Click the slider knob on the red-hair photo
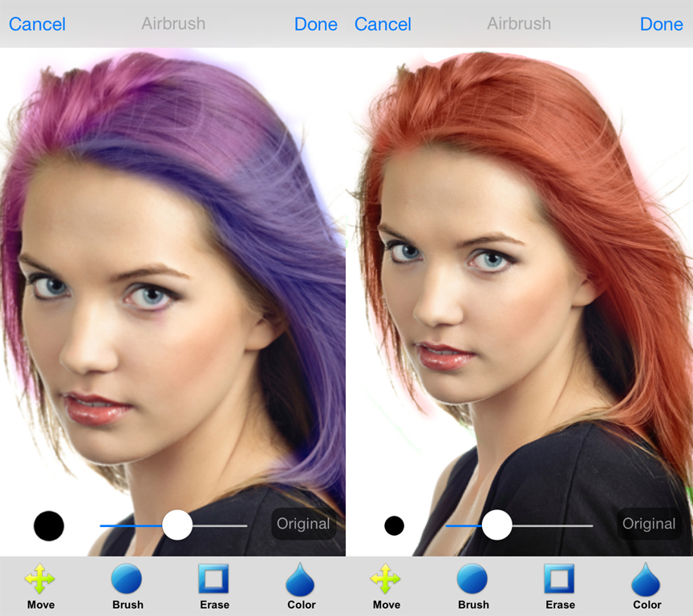The image size is (693, 616). point(497,525)
